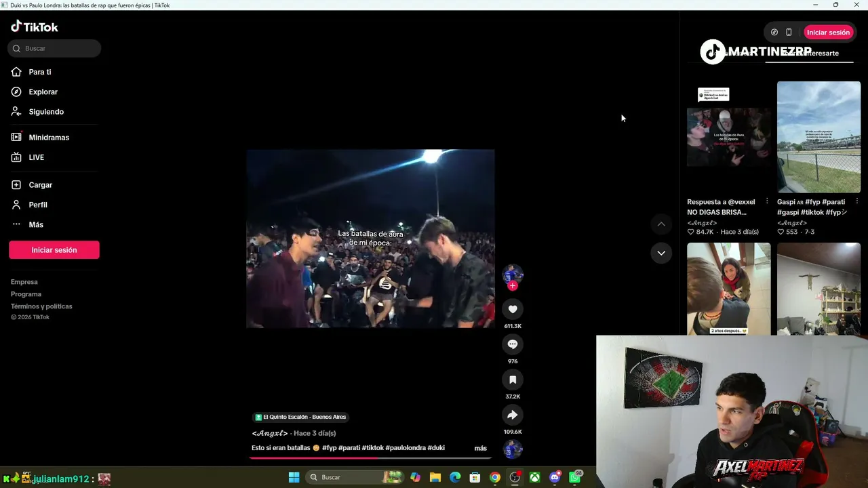
Task: Open the Términos y políticas link
Action: [x=41, y=306]
